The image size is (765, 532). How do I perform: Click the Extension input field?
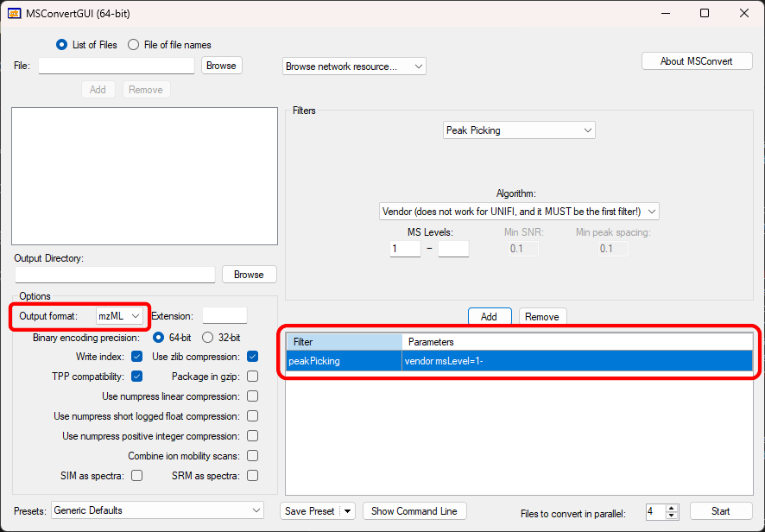point(224,316)
